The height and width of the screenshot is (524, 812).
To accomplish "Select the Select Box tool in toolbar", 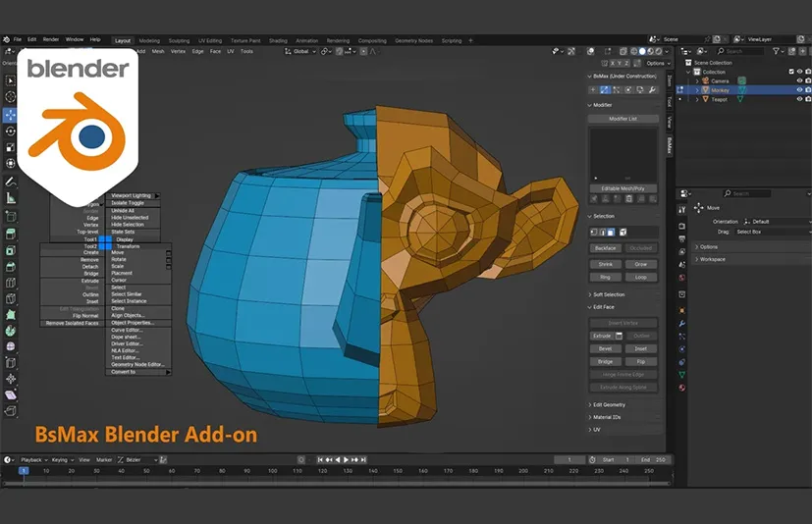I will click(x=10, y=80).
